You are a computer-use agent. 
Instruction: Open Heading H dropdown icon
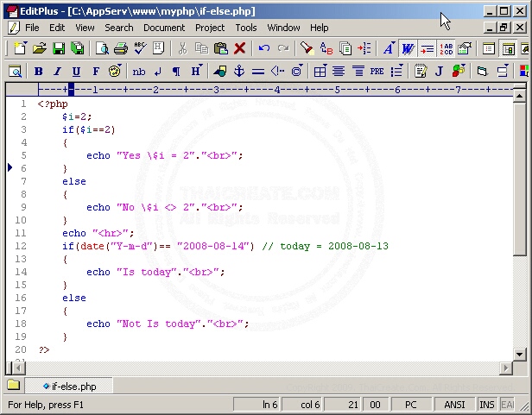196,72
